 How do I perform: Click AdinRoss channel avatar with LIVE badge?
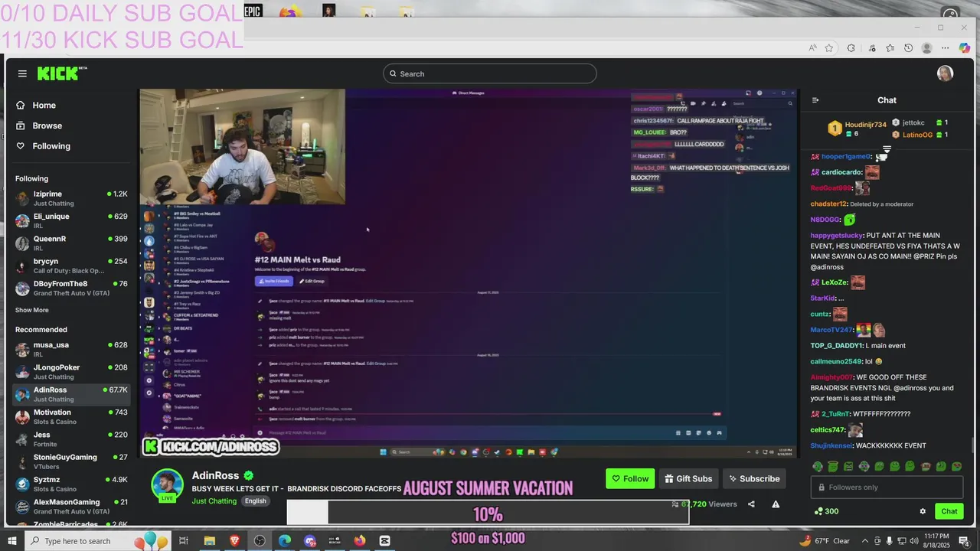coord(167,486)
